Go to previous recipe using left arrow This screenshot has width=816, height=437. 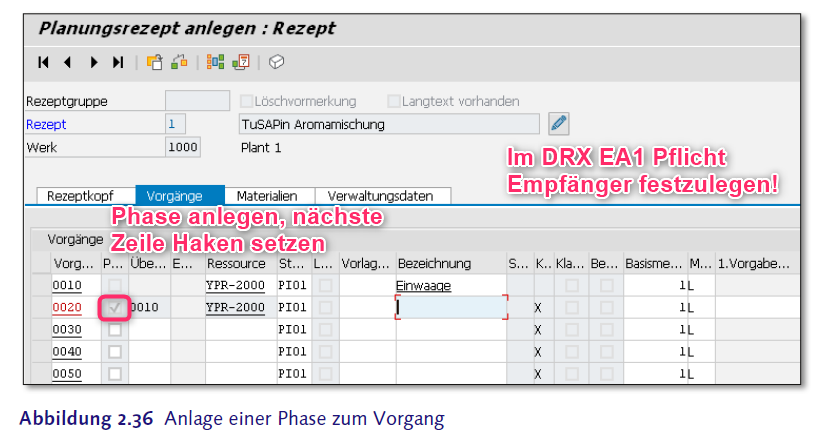[x=68, y=62]
